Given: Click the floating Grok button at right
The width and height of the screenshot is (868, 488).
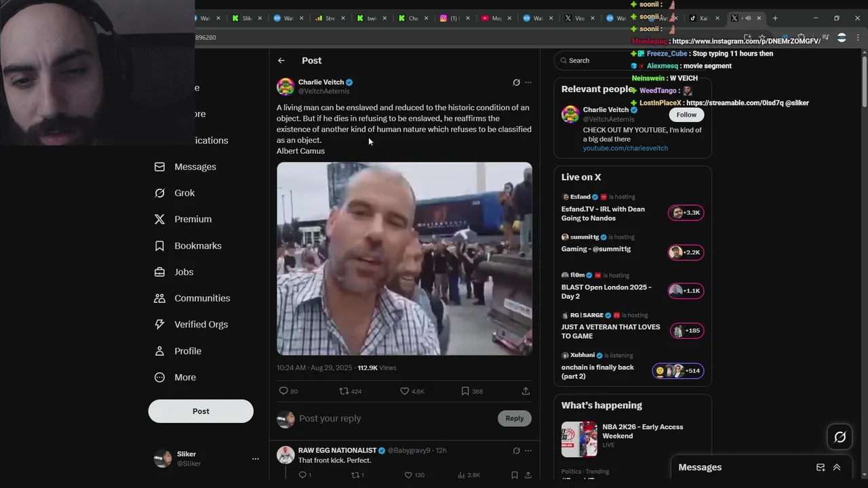Looking at the screenshot, I should pos(840,437).
